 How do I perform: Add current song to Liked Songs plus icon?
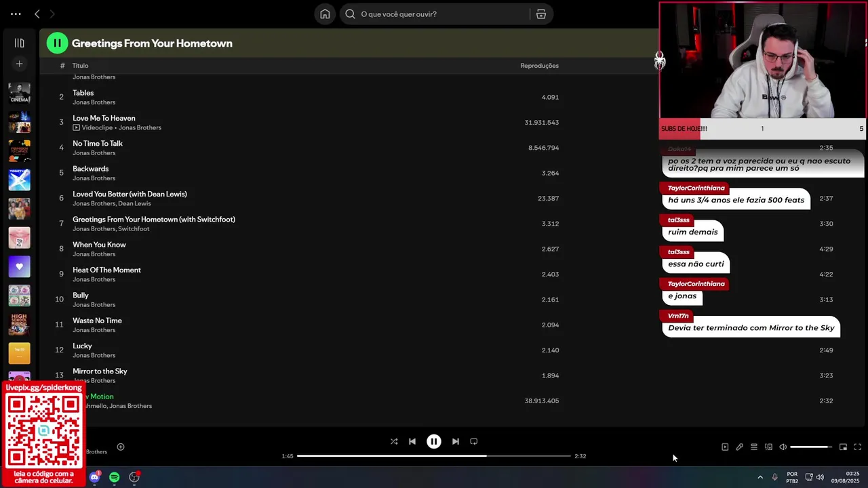[121, 447]
